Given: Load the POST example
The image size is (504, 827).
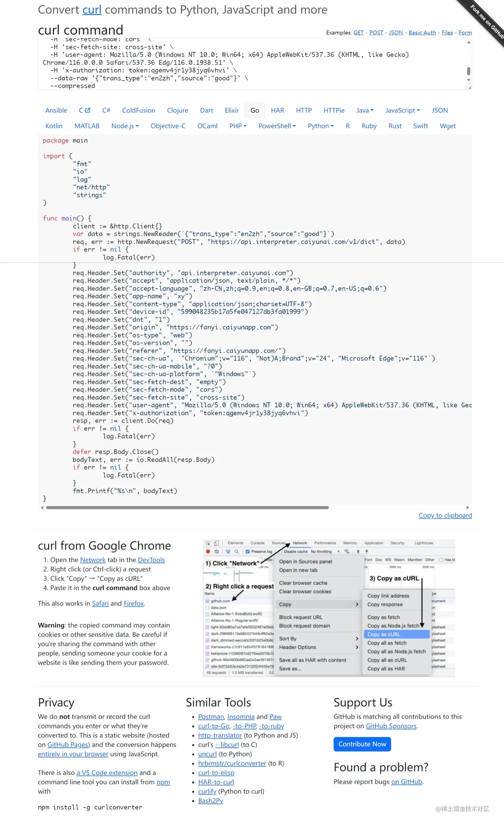Looking at the screenshot, I should 376,33.
